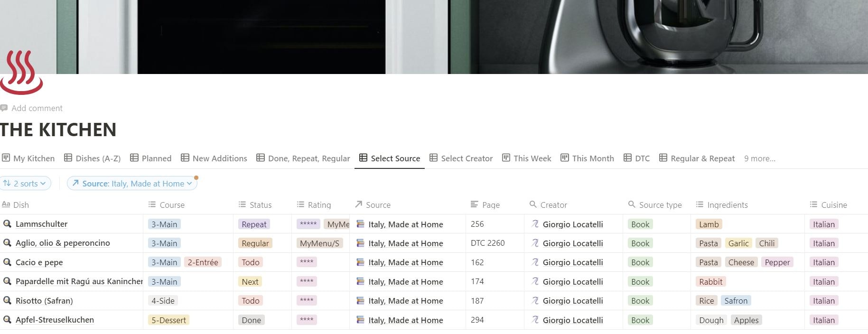Click the Book tag in the Lammschulter row

[x=640, y=224]
